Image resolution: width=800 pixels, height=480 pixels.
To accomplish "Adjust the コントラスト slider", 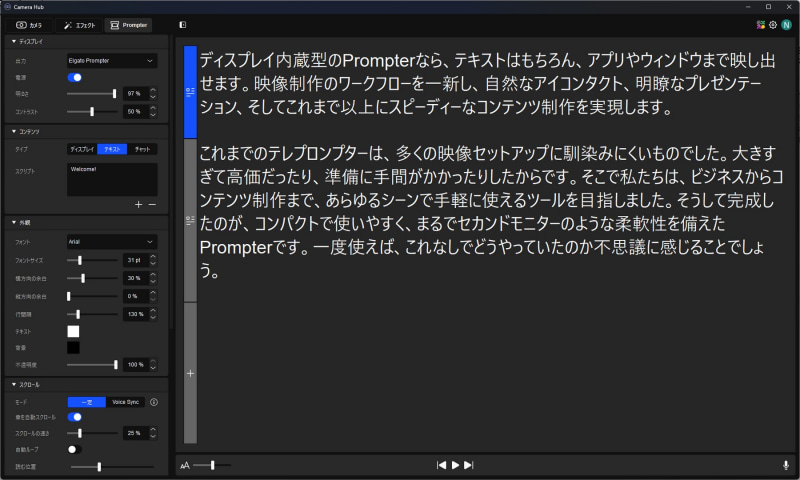I will pyautogui.click(x=92, y=111).
